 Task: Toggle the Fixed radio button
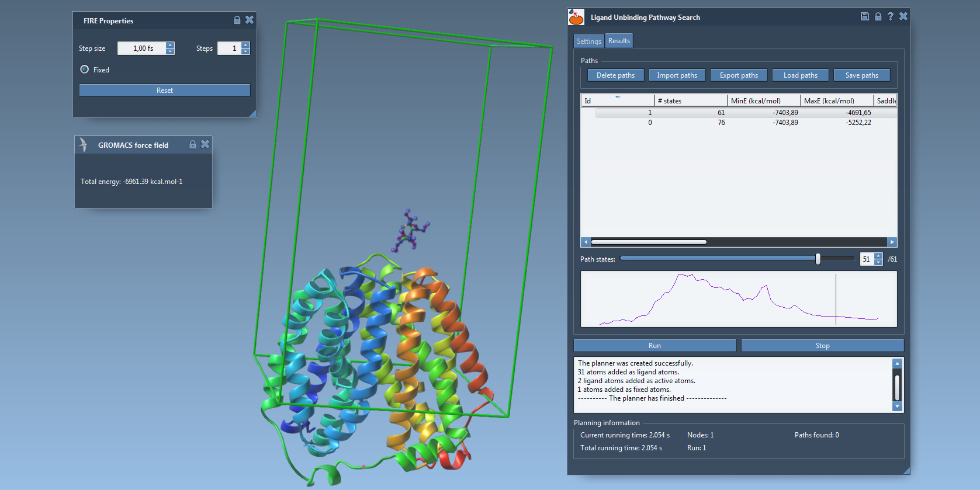click(x=85, y=69)
